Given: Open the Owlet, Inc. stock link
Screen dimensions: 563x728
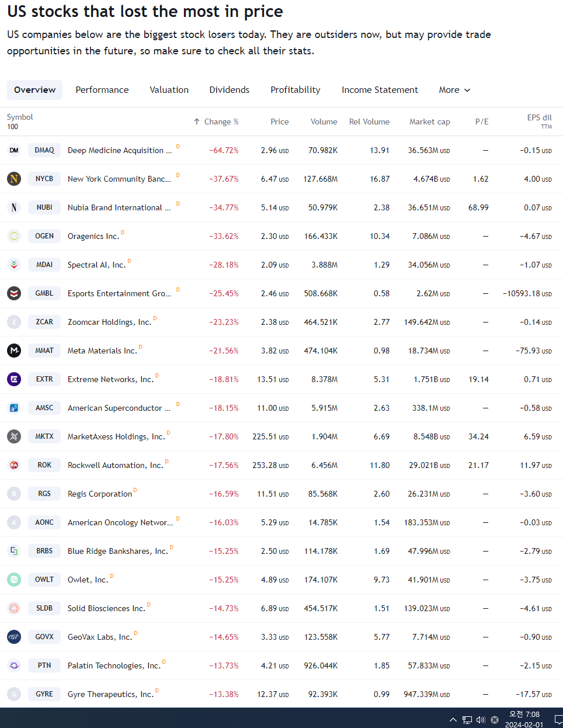Looking at the screenshot, I should (88, 580).
